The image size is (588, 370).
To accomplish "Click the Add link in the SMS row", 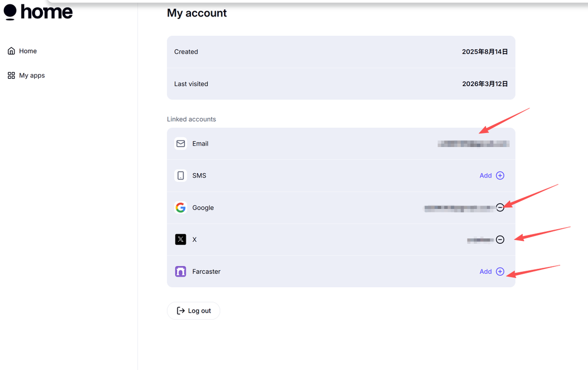I will [x=486, y=175].
